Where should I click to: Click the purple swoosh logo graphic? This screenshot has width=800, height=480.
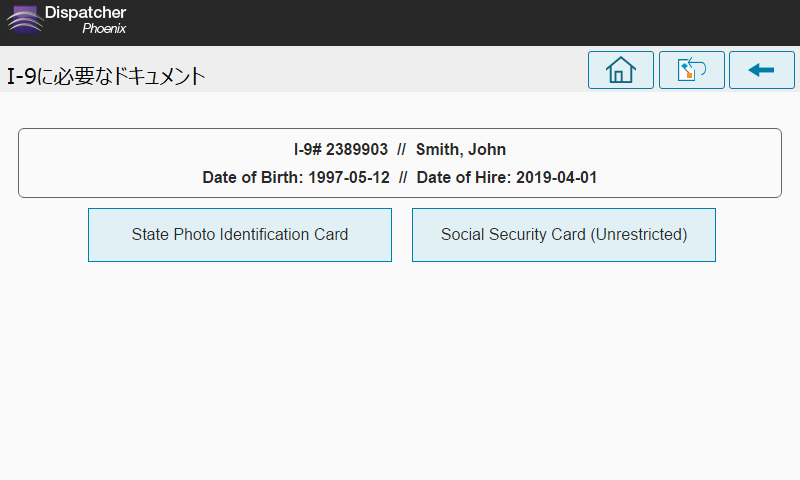tap(24, 19)
